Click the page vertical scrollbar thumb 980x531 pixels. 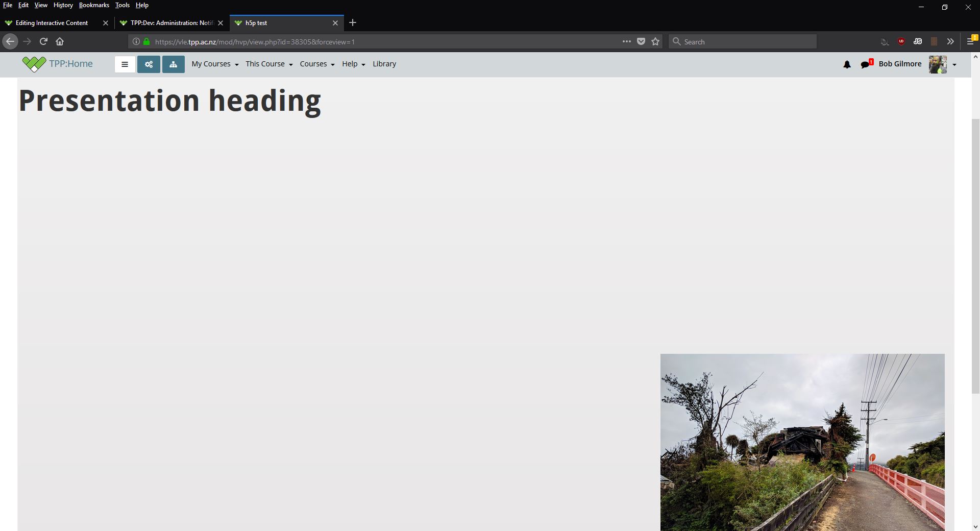(x=975, y=256)
